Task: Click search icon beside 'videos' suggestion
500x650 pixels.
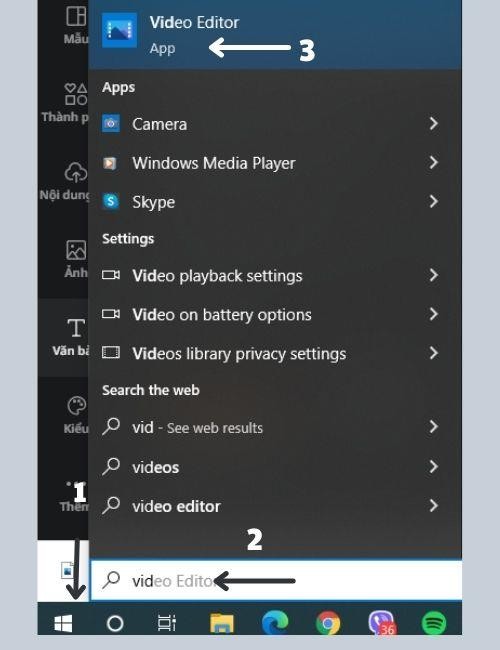Action: pyautogui.click(x=111, y=466)
